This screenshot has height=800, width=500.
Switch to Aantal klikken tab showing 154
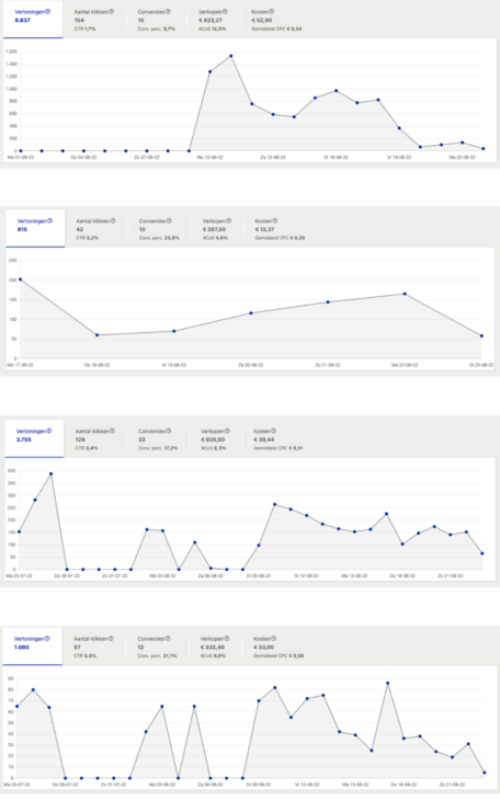(94, 20)
